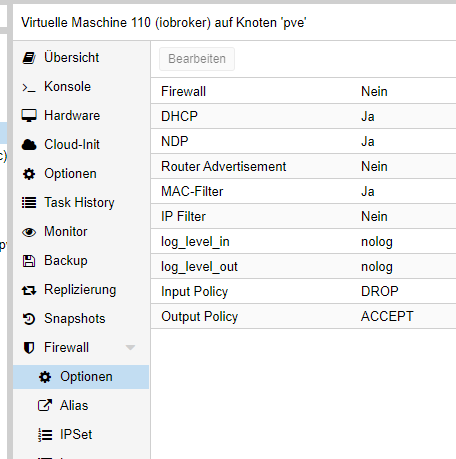
Task: Open the Replizierung arrows icon
Action: pyautogui.click(x=29, y=290)
